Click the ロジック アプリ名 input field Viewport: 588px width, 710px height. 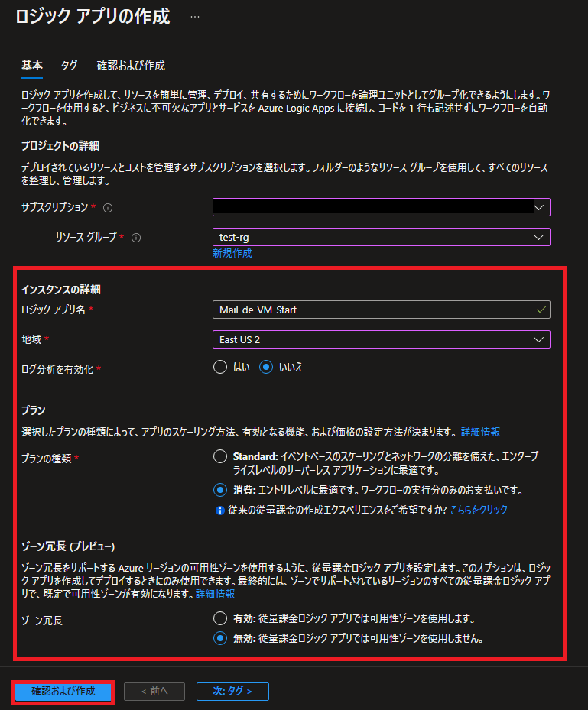(382, 310)
